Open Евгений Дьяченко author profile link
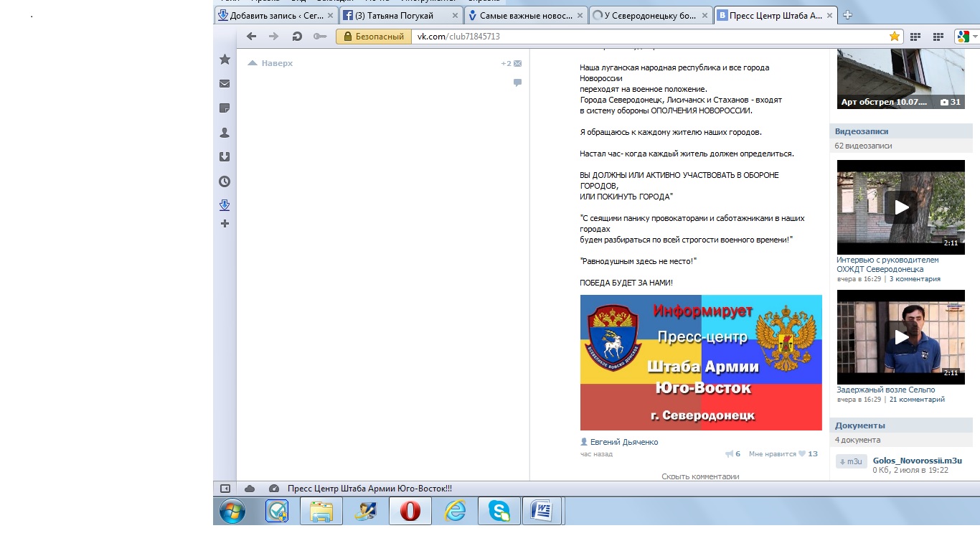 [623, 442]
